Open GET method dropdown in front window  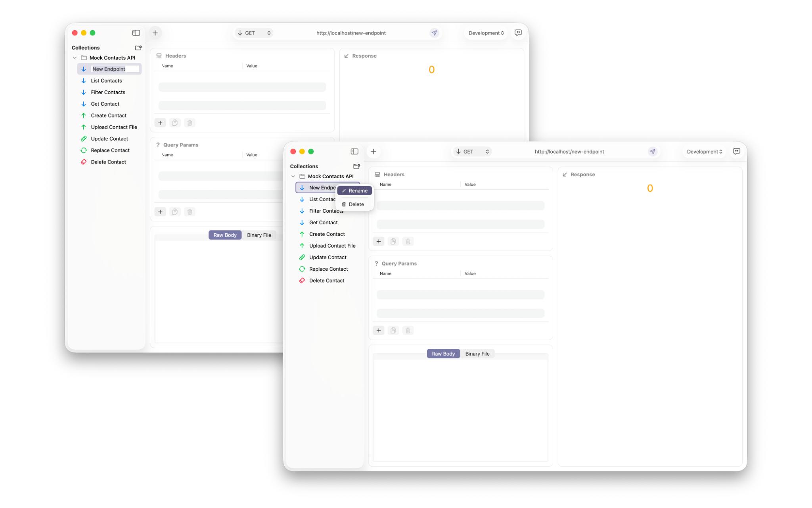[x=472, y=152]
